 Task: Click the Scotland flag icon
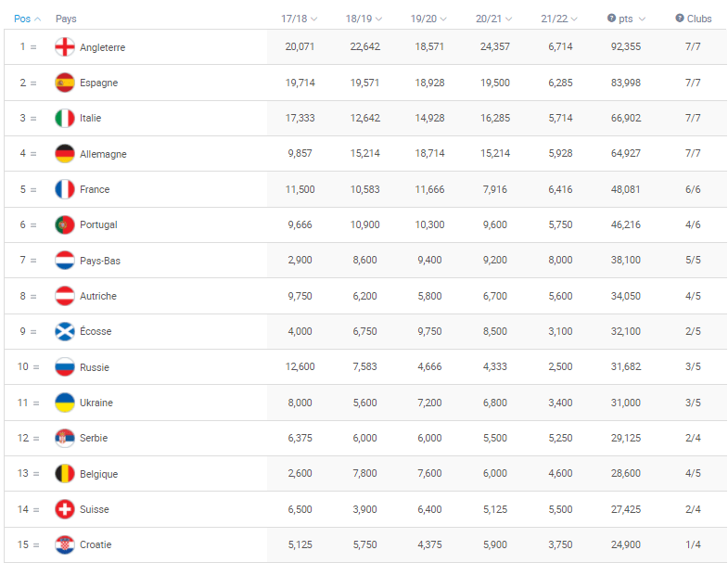point(65,332)
